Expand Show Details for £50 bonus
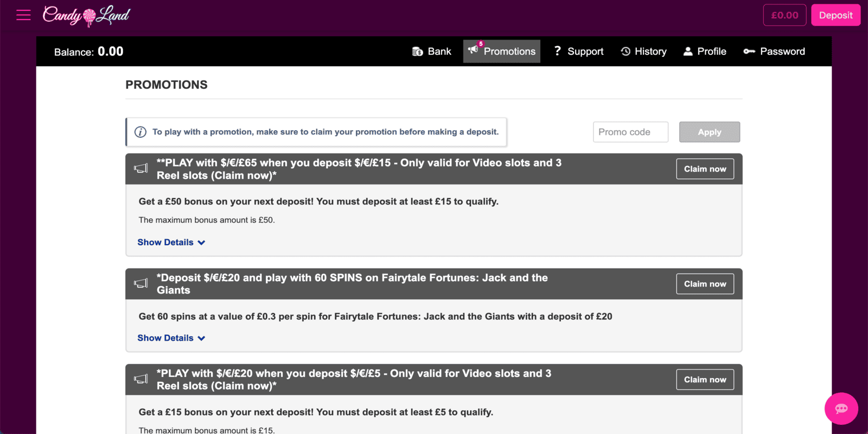This screenshot has height=434, width=868. (171, 242)
